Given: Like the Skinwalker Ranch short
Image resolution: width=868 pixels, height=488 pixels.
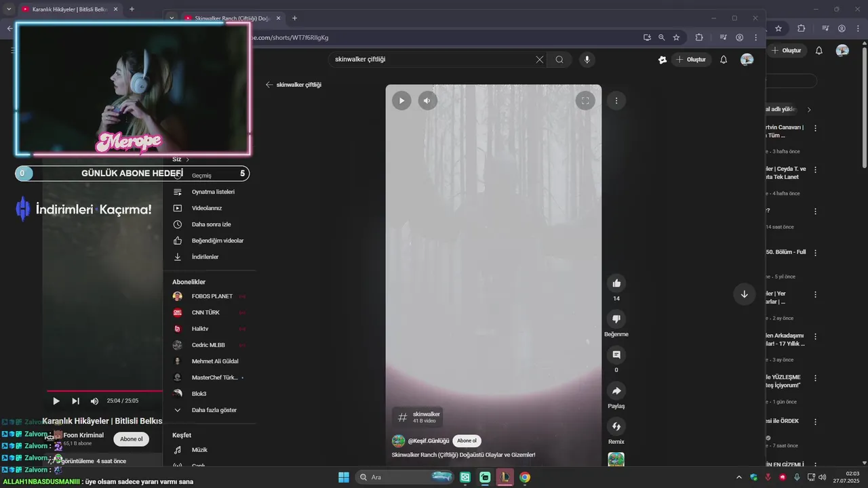Looking at the screenshot, I should pyautogui.click(x=616, y=283).
